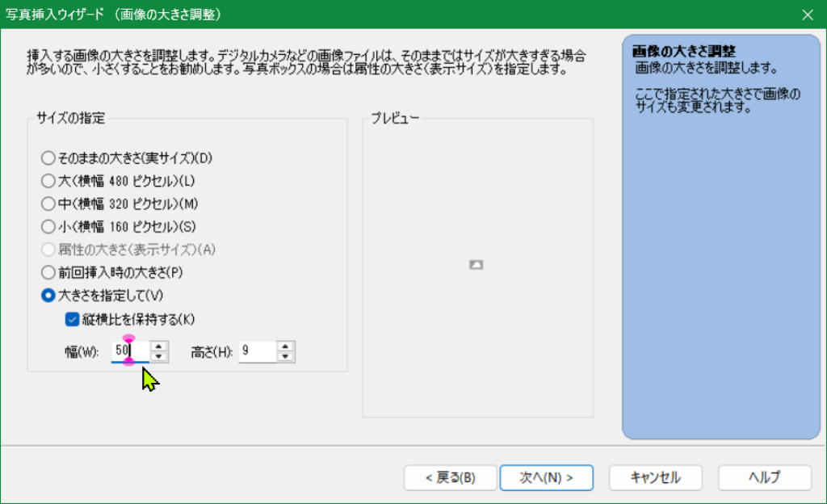Screen dimensions: 827x504
Task: Increase height with the up spinner arrow
Action: pos(286,346)
